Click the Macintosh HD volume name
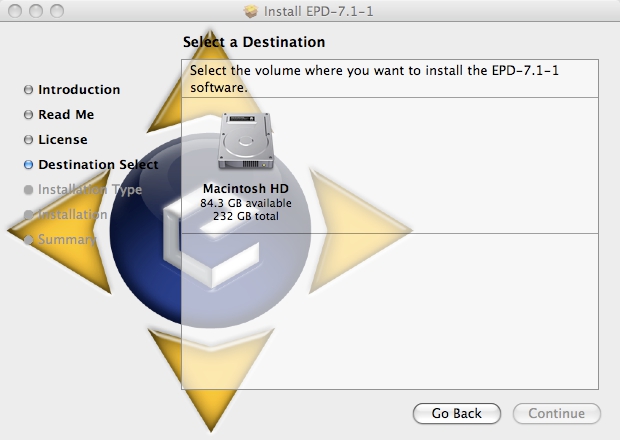620x440 pixels. point(246,189)
